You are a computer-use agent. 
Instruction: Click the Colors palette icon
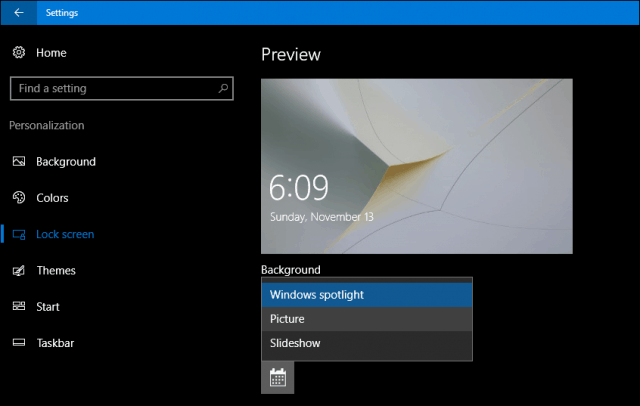[x=19, y=197]
